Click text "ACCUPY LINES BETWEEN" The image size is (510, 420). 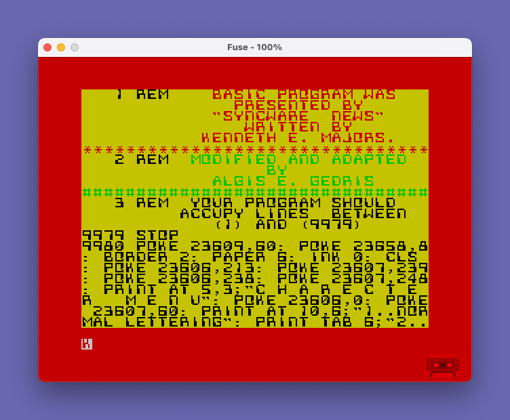(293, 214)
